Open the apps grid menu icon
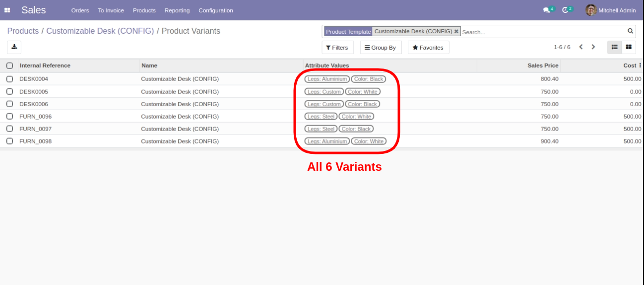The height and width of the screenshot is (285, 644). [7, 10]
